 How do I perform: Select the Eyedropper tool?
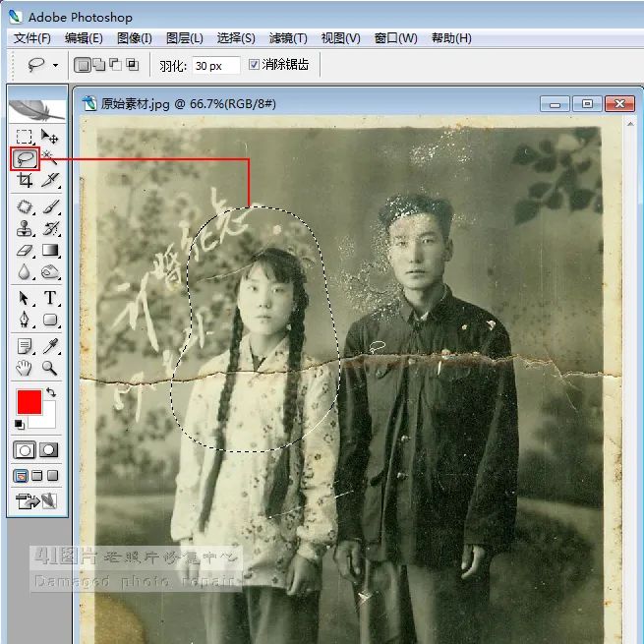point(50,346)
